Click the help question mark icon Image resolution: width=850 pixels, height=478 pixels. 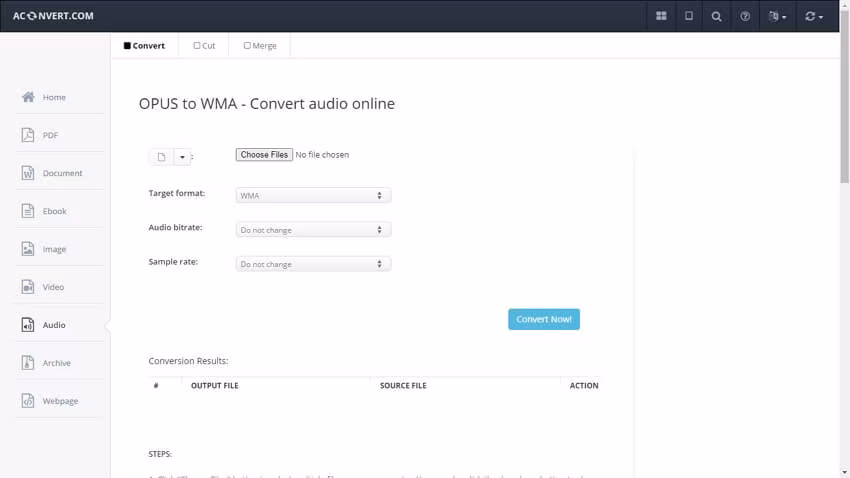click(x=745, y=16)
